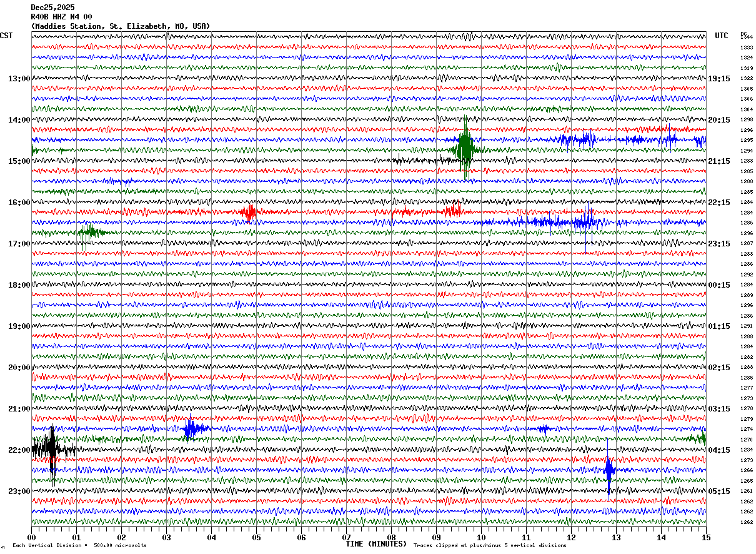This screenshot has width=756, height=554.
Task: Click the 00:15 UTC time label
Action: [719, 285]
